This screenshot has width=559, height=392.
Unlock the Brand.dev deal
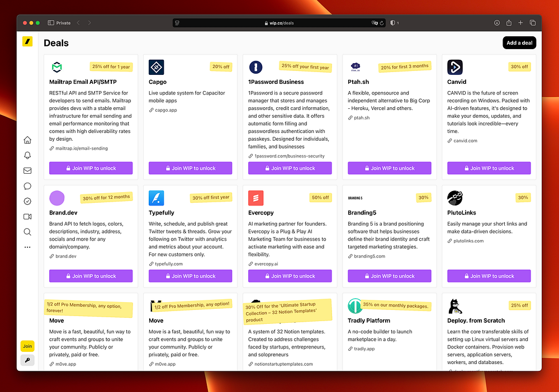(91, 276)
